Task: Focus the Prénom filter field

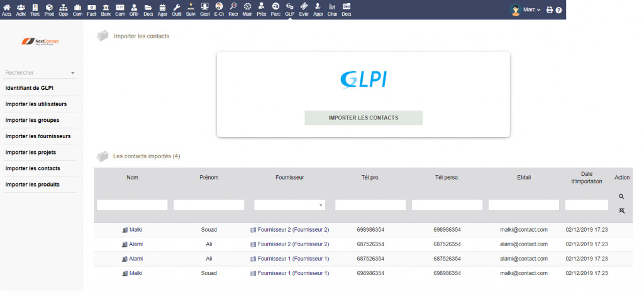Action: (x=209, y=205)
